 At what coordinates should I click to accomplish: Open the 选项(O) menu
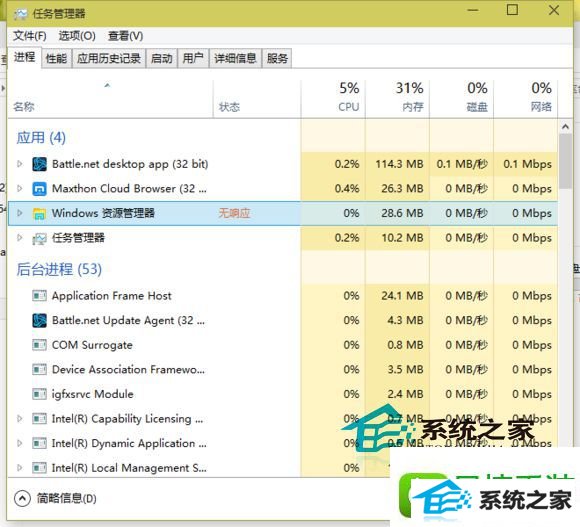77,36
